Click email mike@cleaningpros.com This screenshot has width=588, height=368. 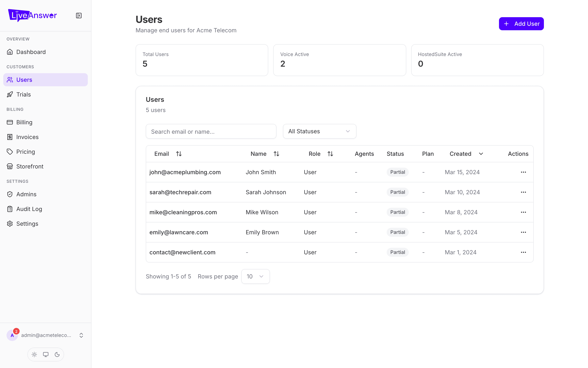click(x=183, y=212)
